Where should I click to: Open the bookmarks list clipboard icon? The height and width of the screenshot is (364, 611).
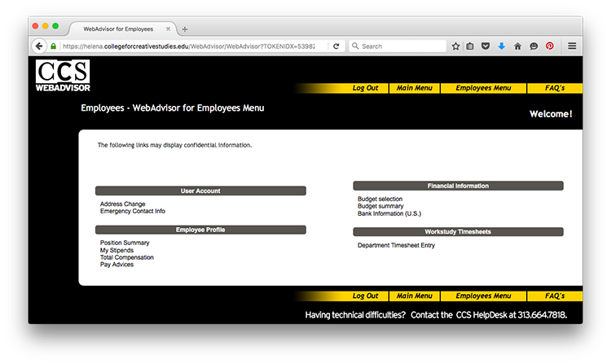pyautogui.click(x=470, y=46)
